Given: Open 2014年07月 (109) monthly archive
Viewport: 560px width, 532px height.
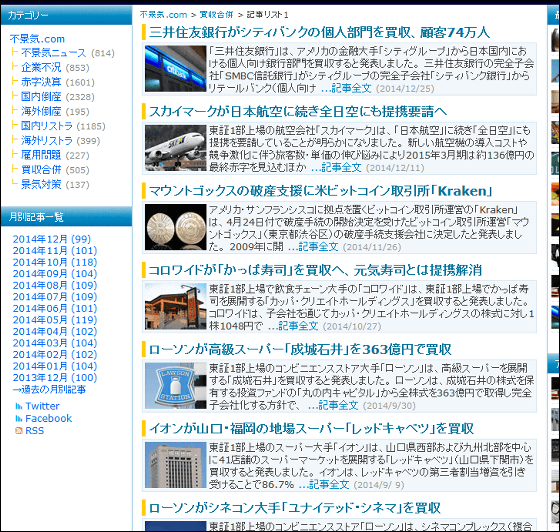Looking at the screenshot, I should point(55,297).
